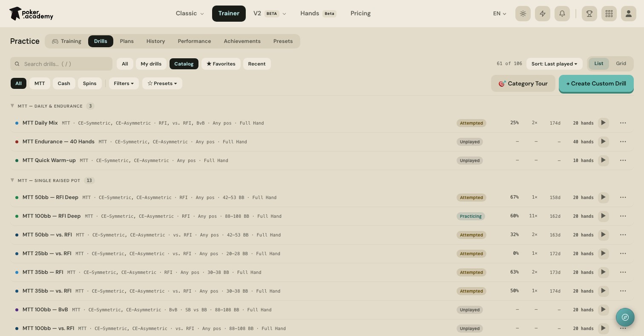Play the MTT 100bb — RFI Deep drill
The height and width of the screenshot is (336, 644).
(603, 216)
